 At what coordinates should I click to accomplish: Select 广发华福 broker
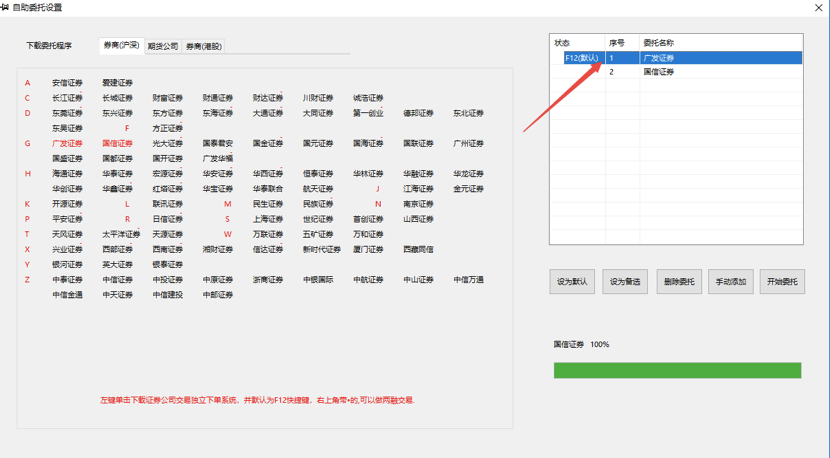click(x=218, y=158)
